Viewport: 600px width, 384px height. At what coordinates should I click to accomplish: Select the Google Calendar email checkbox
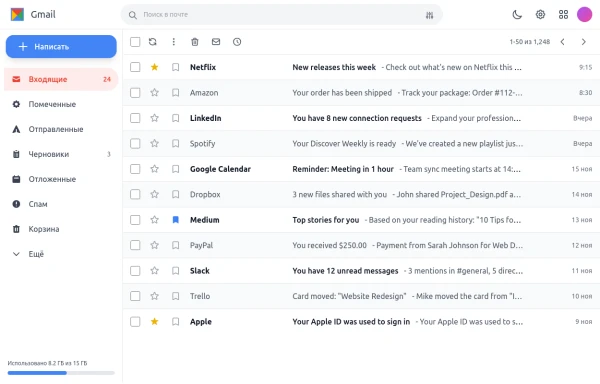click(x=135, y=169)
